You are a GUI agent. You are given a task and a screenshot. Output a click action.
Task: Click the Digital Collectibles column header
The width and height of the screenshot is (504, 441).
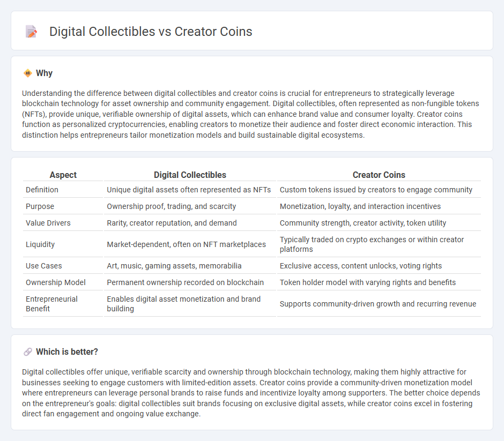pos(190,175)
